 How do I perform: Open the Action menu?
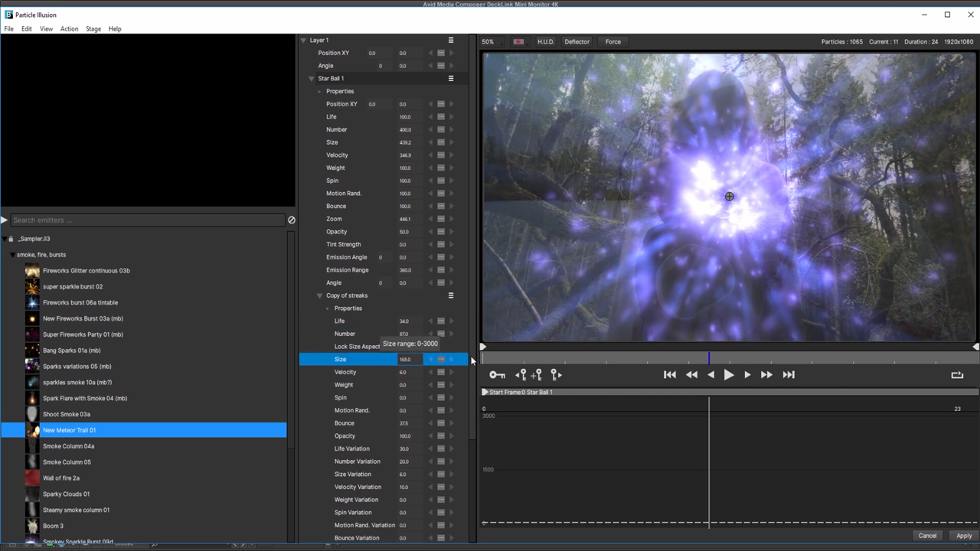tap(69, 29)
